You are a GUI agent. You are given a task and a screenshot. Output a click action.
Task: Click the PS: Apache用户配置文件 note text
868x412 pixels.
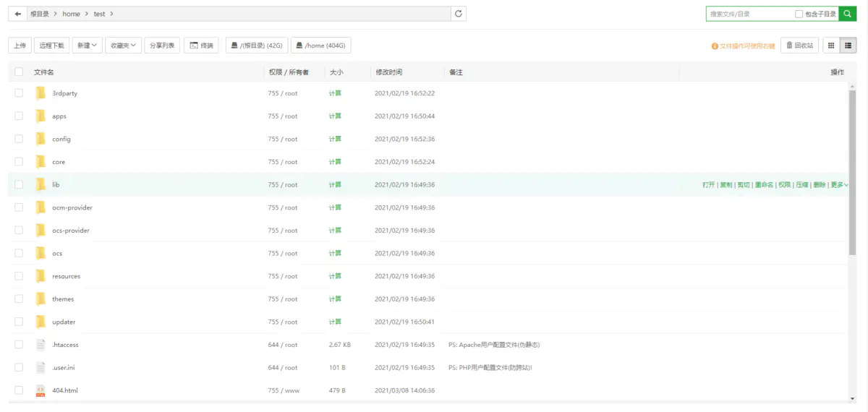494,345
